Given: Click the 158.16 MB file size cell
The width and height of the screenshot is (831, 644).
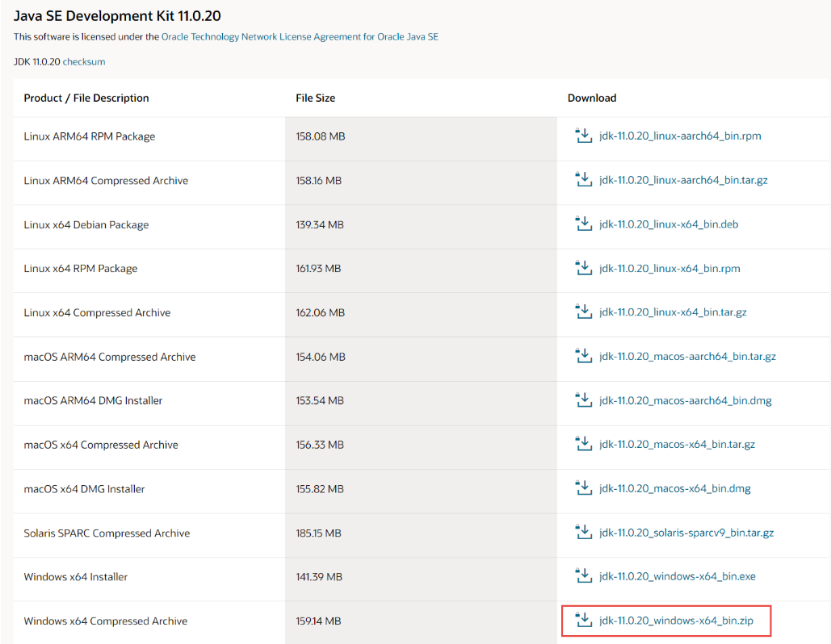Looking at the screenshot, I should tap(421, 181).
